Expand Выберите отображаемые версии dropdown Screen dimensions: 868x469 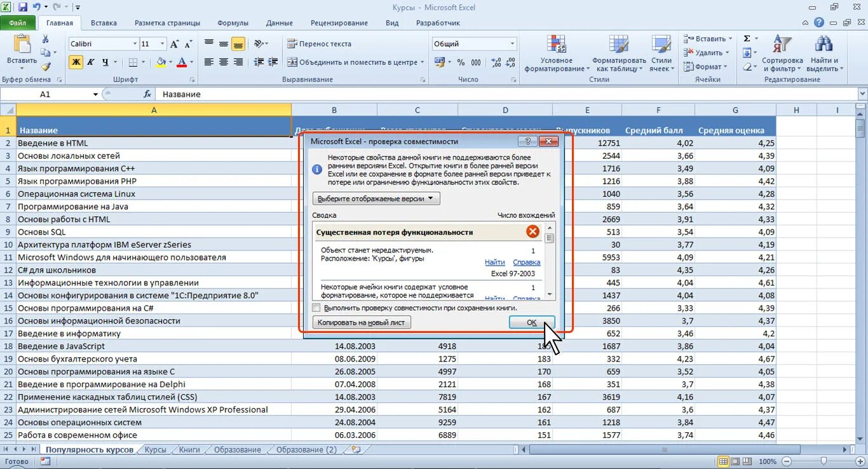coord(376,198)
